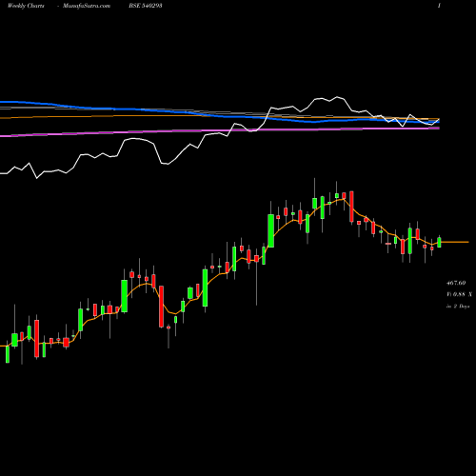Click the 'Weekly Charts' title text
The width and height of the screenshot is (476, 476).
(x=26, y=6)
